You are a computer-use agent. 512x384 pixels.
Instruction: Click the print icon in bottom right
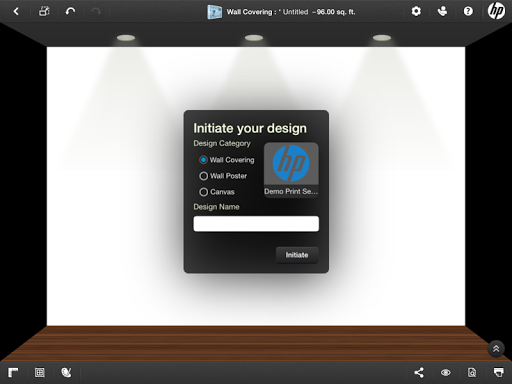(499, 372)
